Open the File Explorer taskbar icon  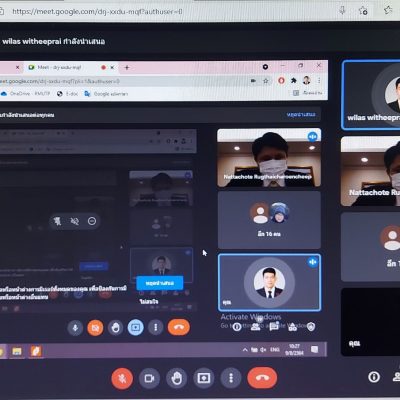click(17, 351)
